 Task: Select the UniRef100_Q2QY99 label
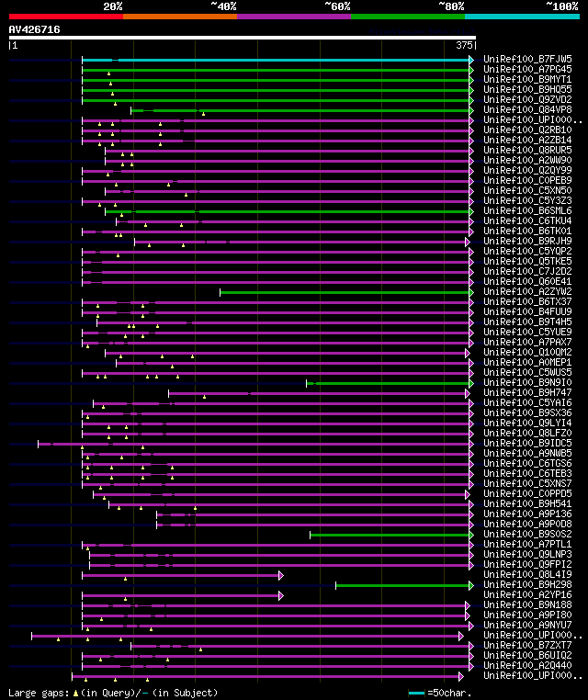pyautogui.click(x=527, y=170)
